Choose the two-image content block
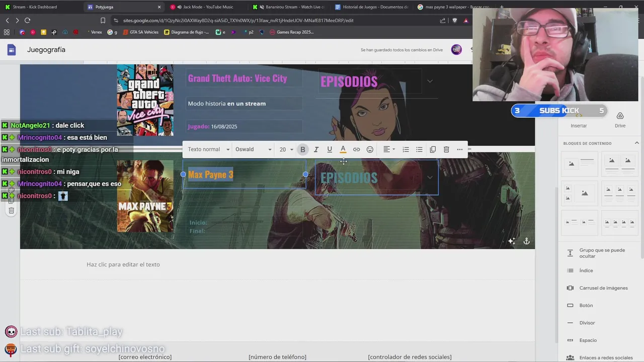Screen dimensions: 644x362 pyautogui.click(x=620, y=164)
